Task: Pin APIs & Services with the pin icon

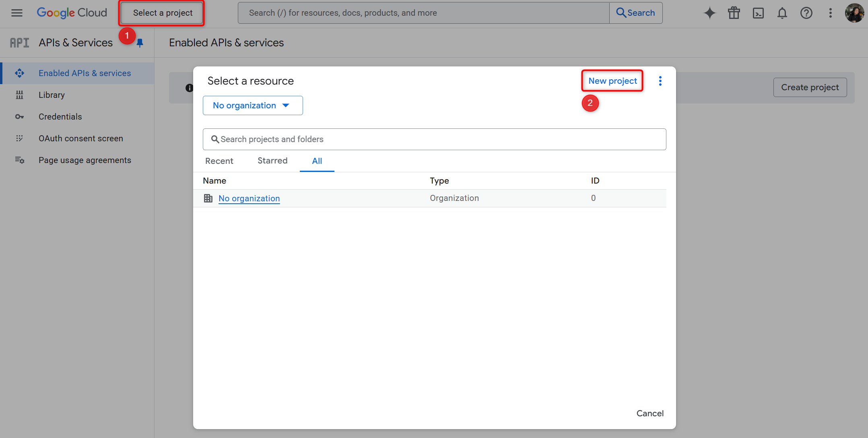Action: coord(140,43)
